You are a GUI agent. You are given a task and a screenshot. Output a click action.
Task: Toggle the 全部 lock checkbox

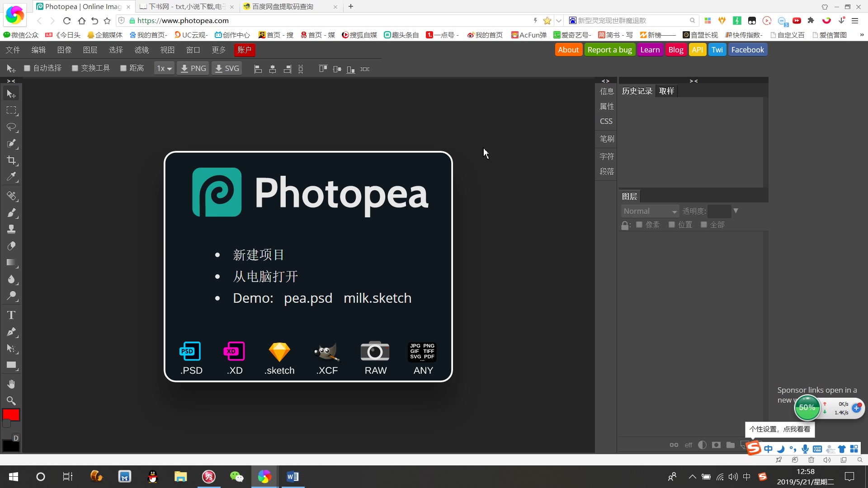pyautogui.click(x=704, y=225)
